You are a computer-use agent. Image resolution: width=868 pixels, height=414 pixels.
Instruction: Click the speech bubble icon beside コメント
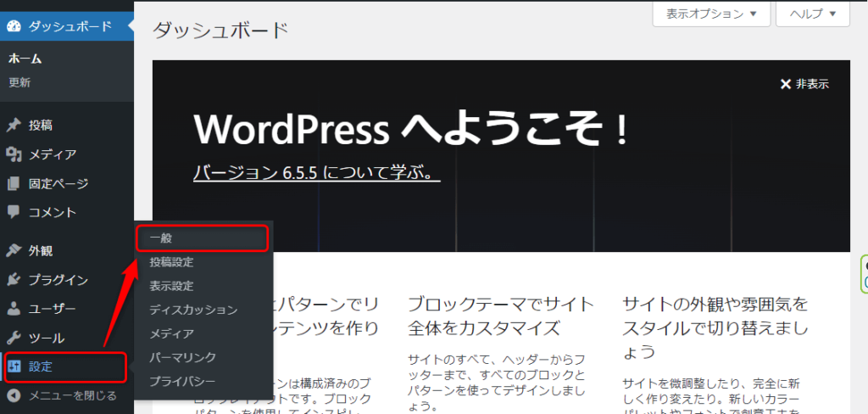[14, 212]
